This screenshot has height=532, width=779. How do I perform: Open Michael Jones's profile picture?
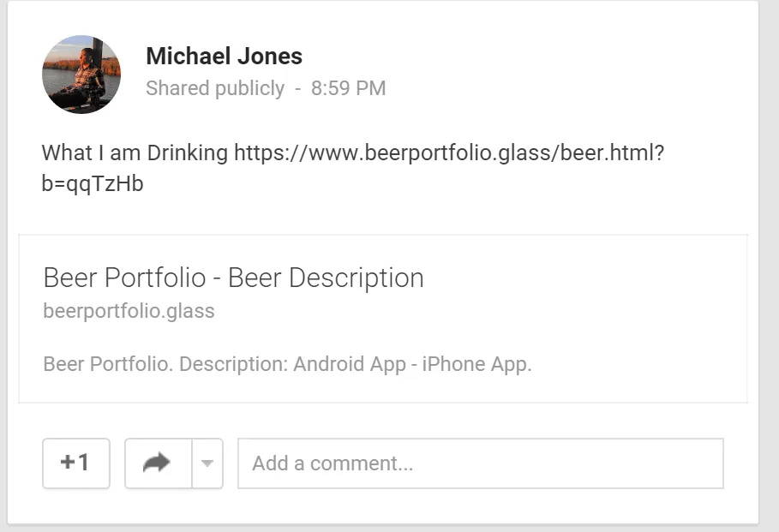[x=81, y=75]
